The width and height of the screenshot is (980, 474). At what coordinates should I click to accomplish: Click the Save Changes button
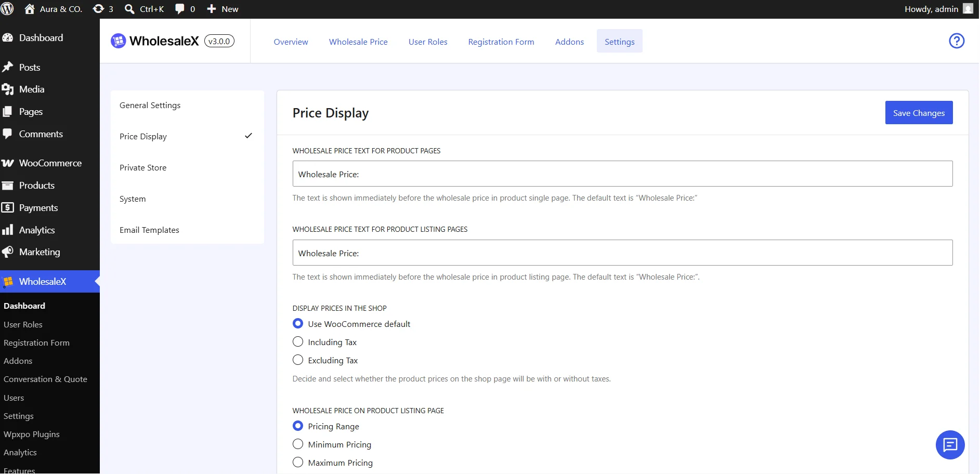(x=919, y=113)
